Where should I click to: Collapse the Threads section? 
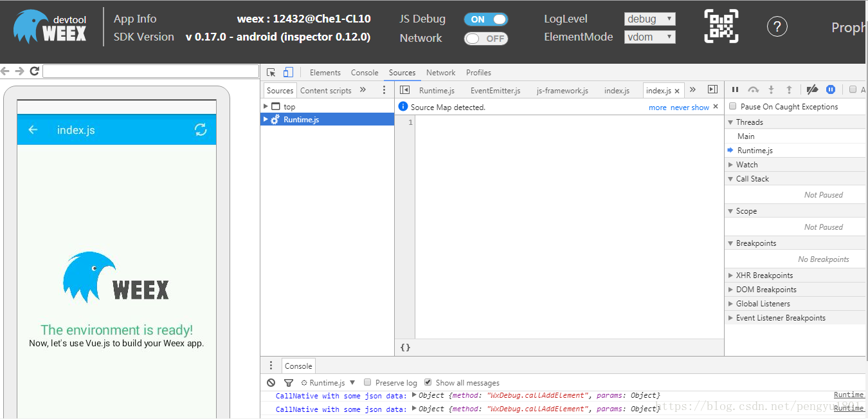click(x=731, y=122)
